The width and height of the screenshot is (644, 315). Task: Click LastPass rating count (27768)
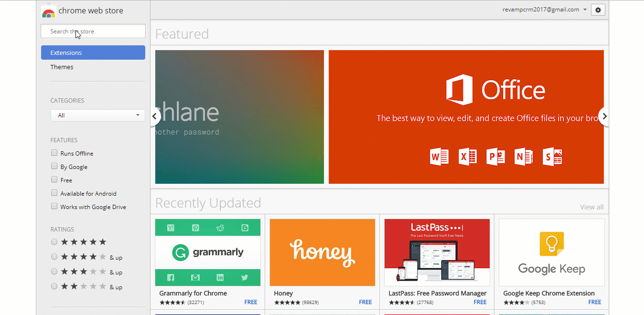[425, 303]
